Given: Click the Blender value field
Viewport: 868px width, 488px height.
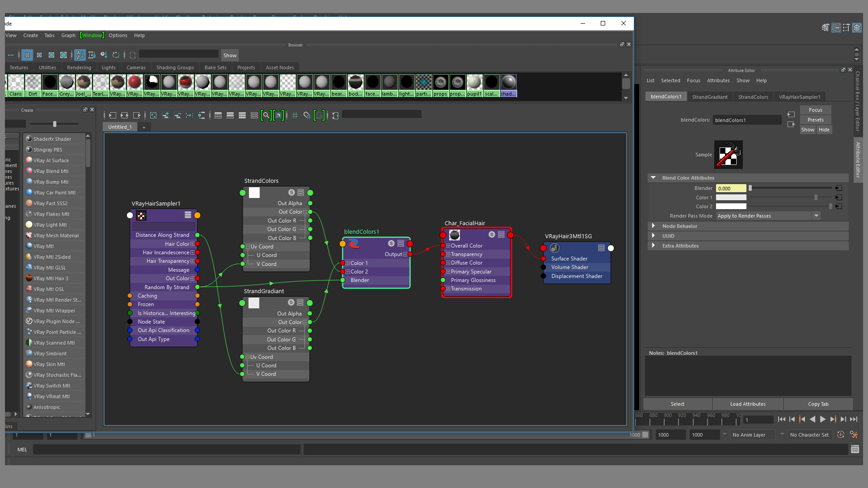Looking at the screenshot, I should 731,188.
